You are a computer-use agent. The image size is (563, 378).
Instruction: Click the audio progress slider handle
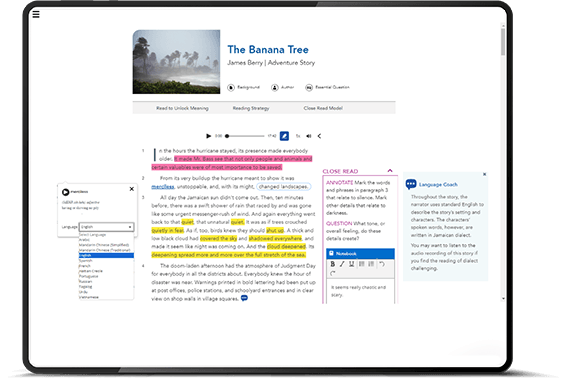click(x=227, y=136)
